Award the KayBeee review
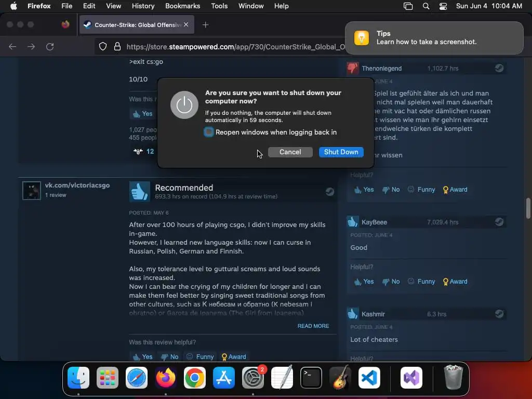 pos(455,282)
